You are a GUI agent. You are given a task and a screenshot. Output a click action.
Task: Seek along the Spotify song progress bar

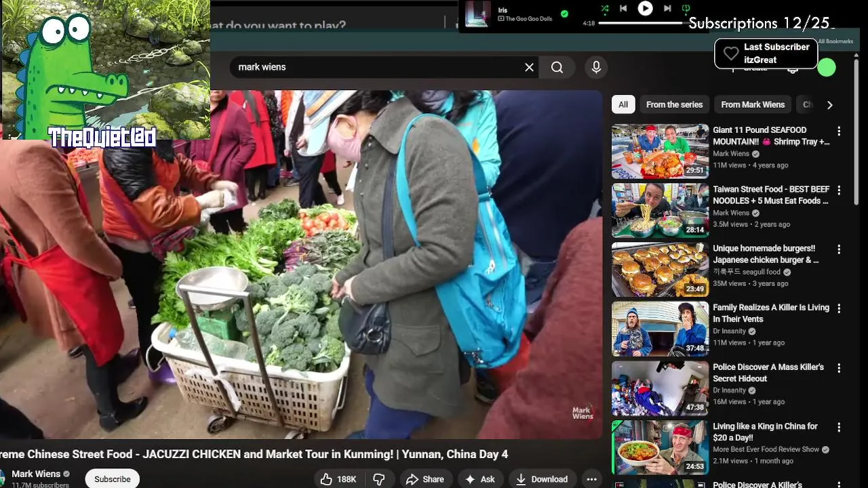coord(641,23)
